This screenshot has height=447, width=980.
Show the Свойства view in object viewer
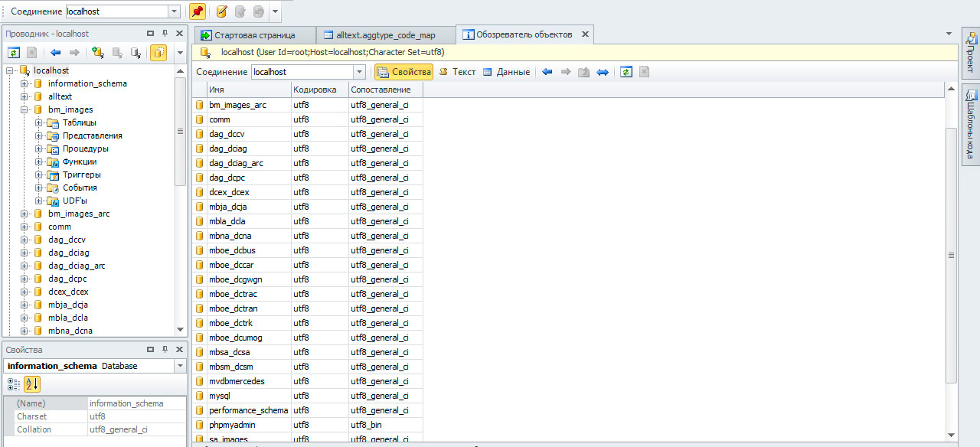coord(403,72)
